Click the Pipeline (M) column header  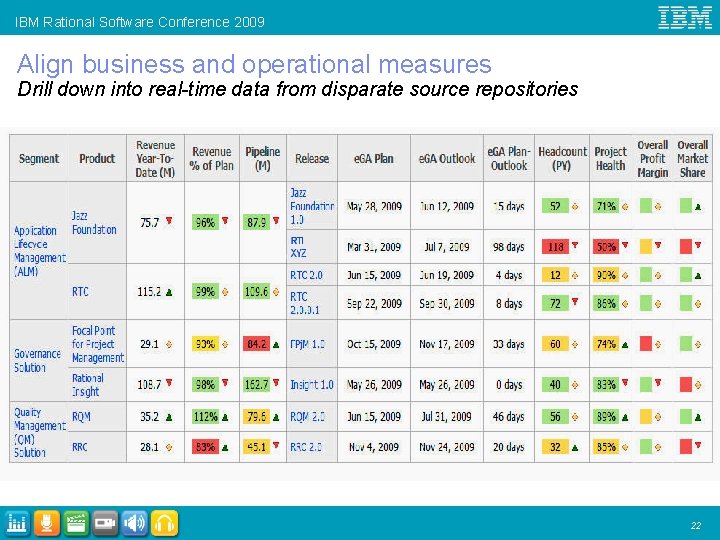pos(263,158)
